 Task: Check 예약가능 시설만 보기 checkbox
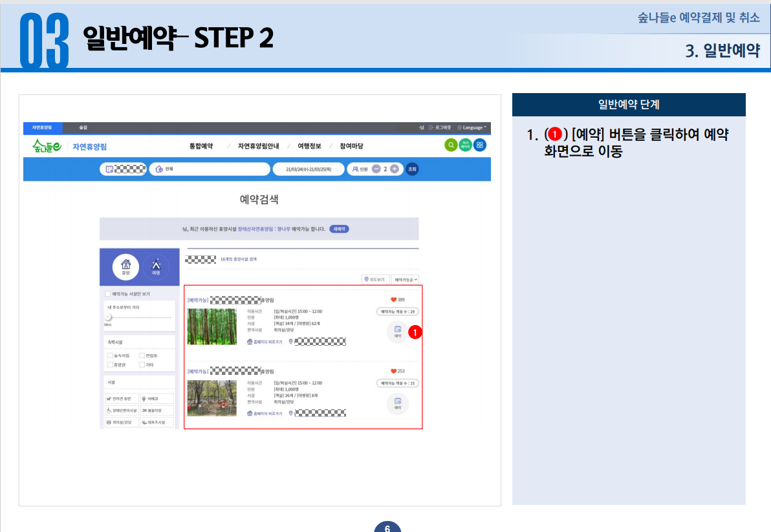[x=107, y=293]
